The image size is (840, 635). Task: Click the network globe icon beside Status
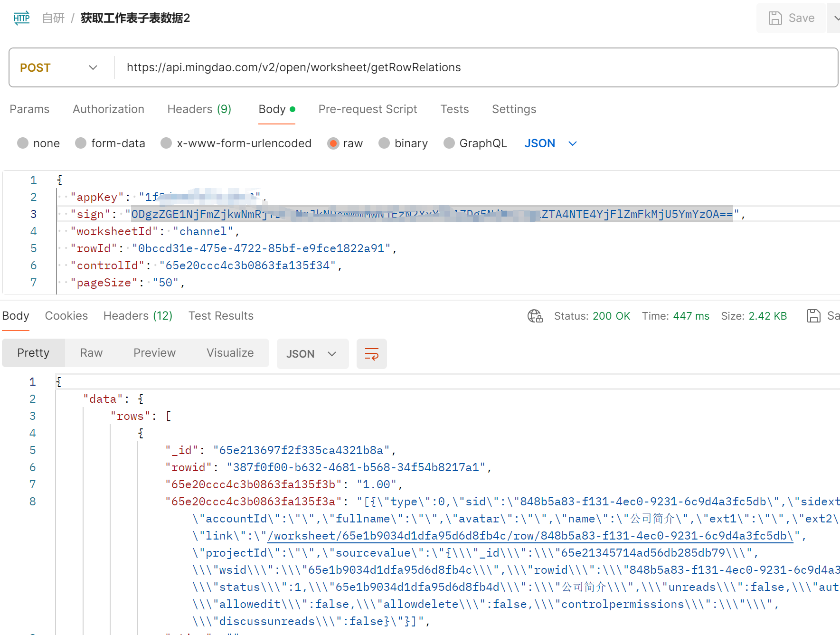pos(535,316)
